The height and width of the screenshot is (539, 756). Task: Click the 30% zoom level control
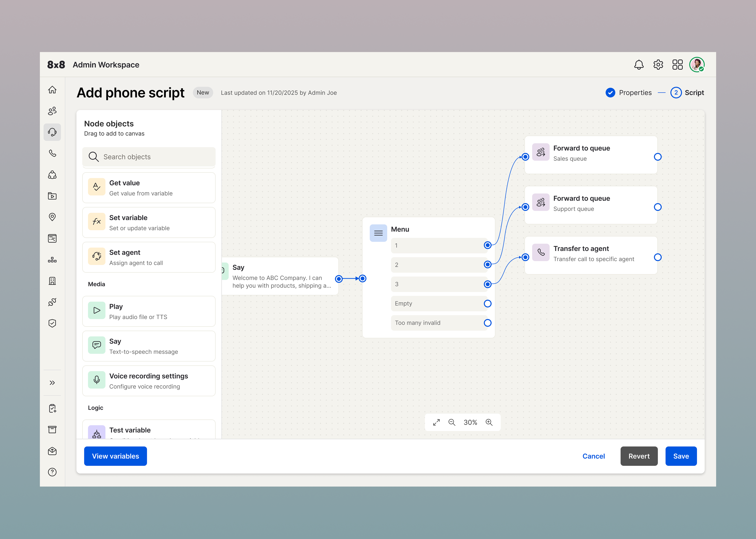point(470,422)
